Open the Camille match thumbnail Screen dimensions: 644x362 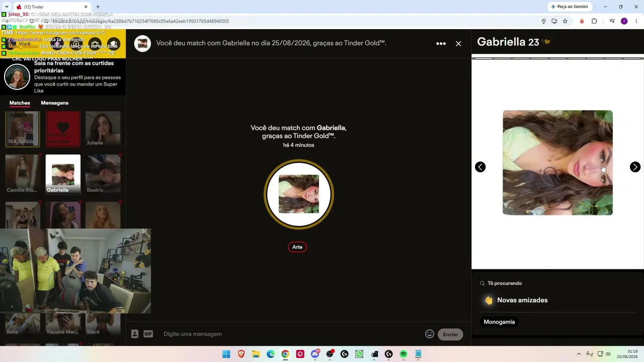[23, 174]
